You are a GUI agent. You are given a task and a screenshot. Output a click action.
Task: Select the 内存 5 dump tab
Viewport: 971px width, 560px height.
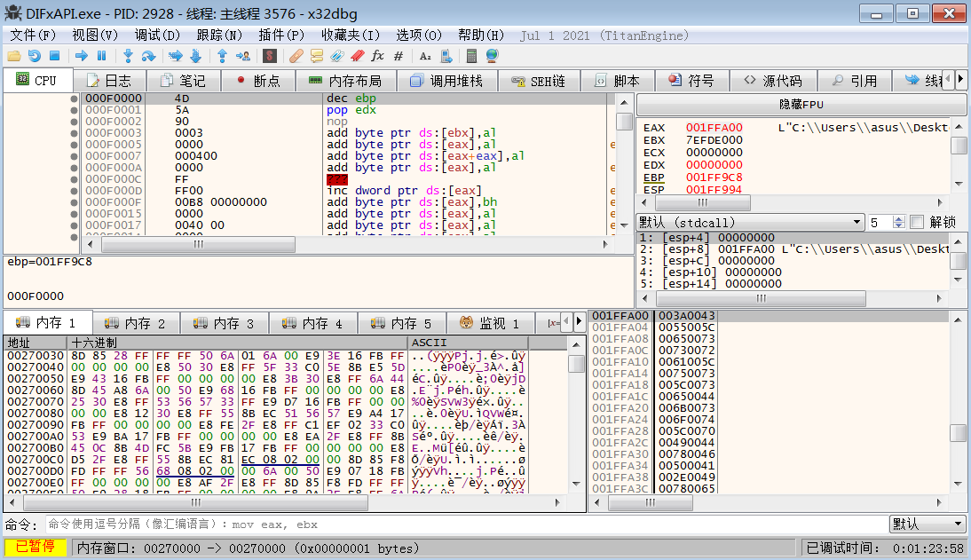401,323
